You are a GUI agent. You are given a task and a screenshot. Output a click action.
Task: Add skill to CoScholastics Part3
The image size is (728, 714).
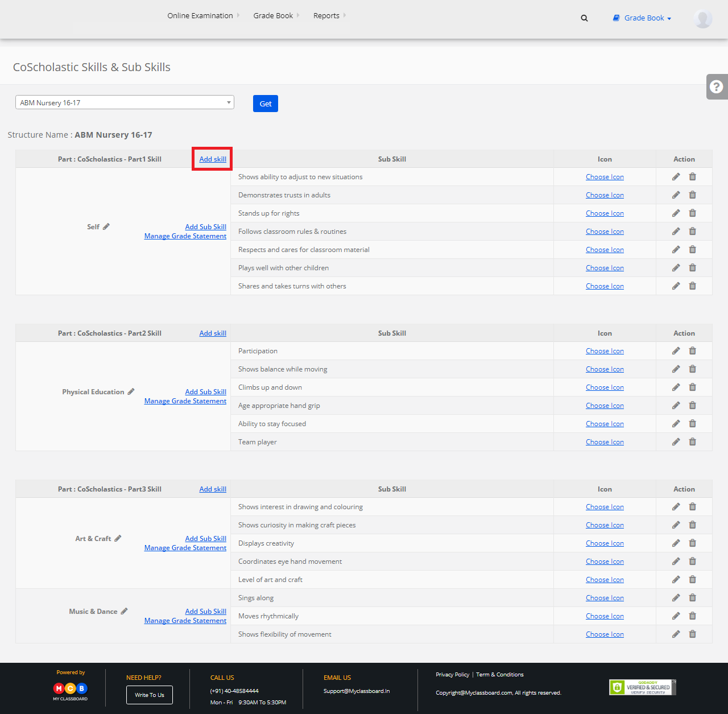213,489
